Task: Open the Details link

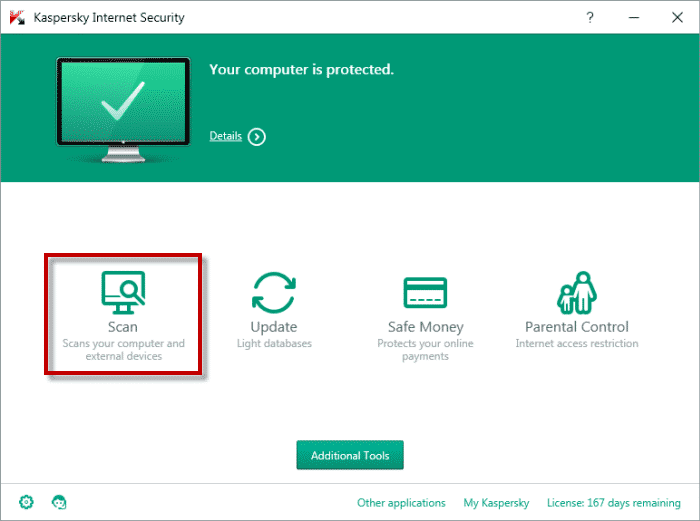Action: [x=225, y=136]
